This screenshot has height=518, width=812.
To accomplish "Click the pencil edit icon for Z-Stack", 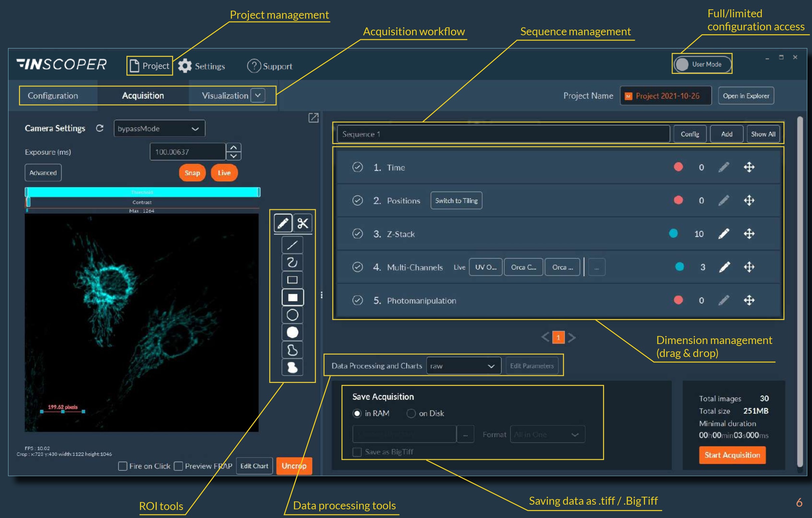I will (x=724, y=234).
